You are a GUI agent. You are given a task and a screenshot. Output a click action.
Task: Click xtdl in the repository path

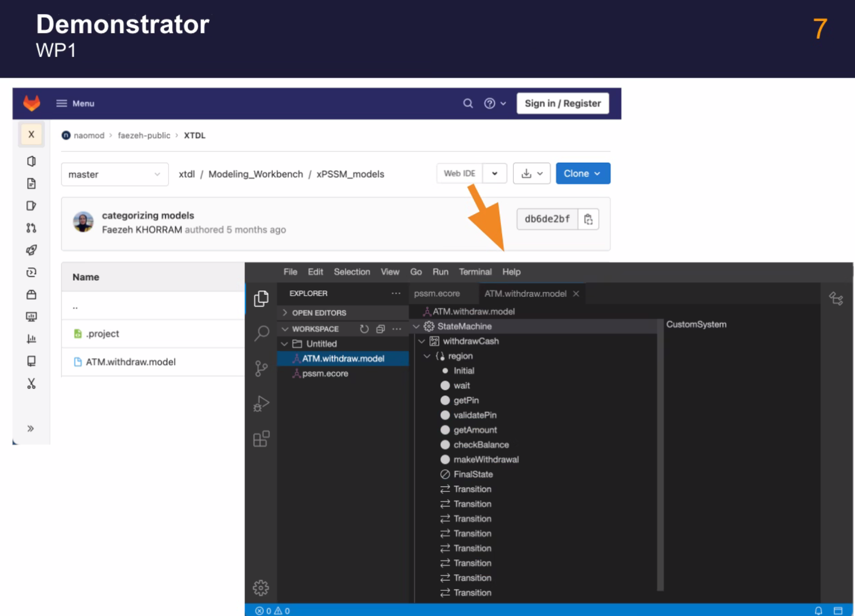[x=187, y=174]
